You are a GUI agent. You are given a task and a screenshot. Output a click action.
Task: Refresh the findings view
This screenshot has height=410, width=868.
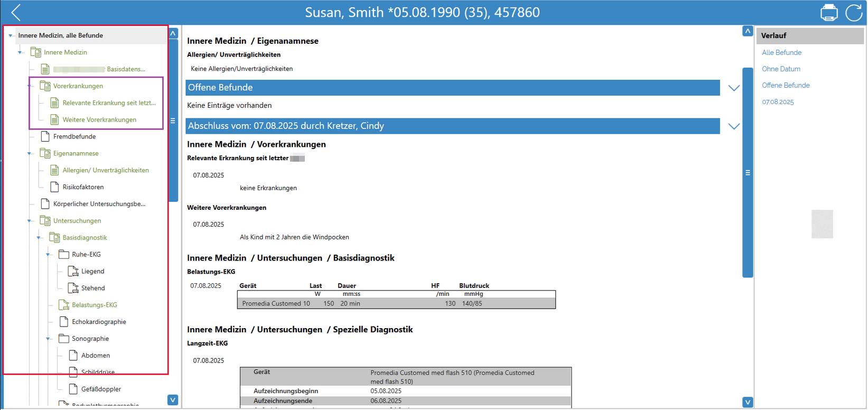(854, 12)
